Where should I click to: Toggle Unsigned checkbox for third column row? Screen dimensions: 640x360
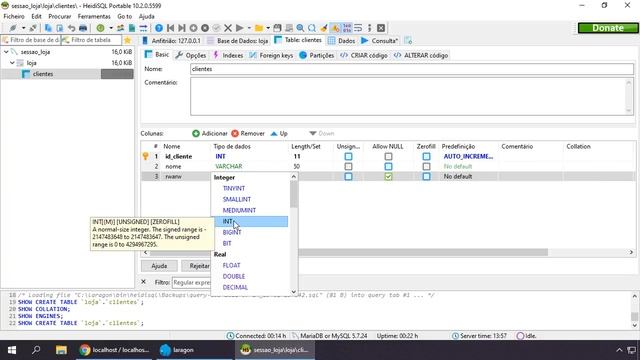(348, 176)
